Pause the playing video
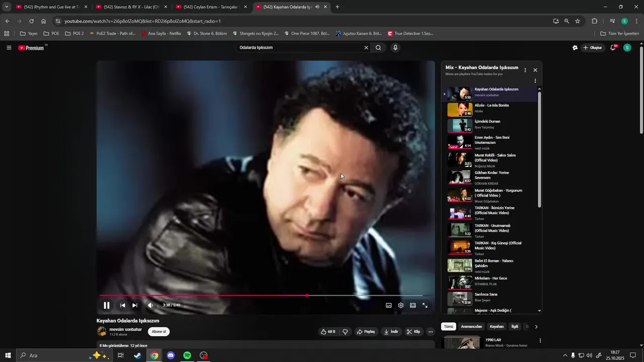 pos(107,305)
